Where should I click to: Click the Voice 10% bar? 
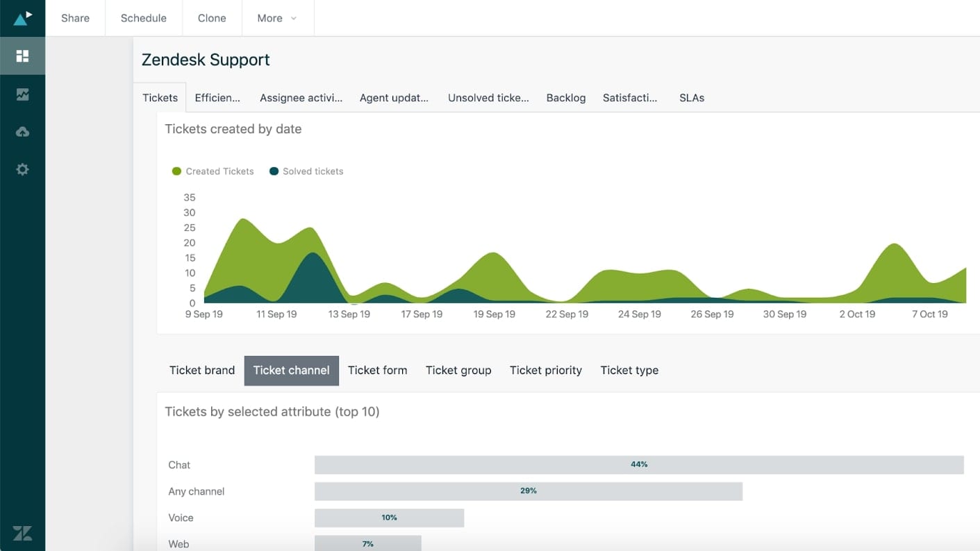pos(389,518)
